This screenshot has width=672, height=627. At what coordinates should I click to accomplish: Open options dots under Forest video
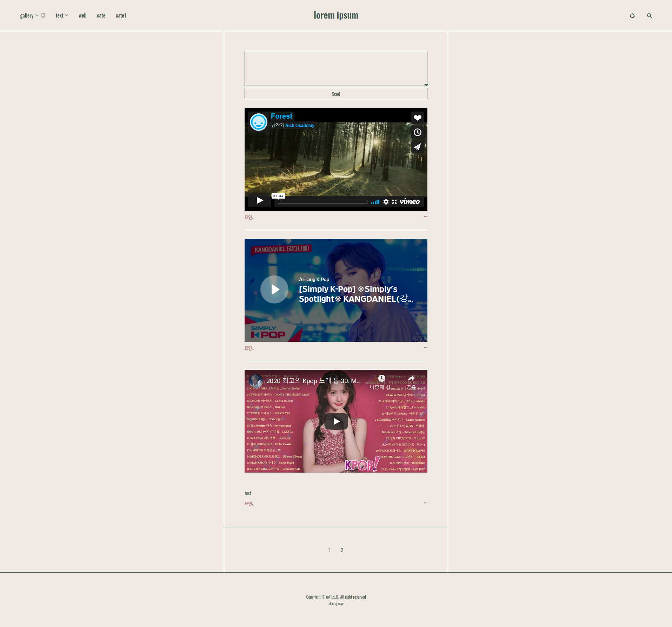[x=425, y=217]
